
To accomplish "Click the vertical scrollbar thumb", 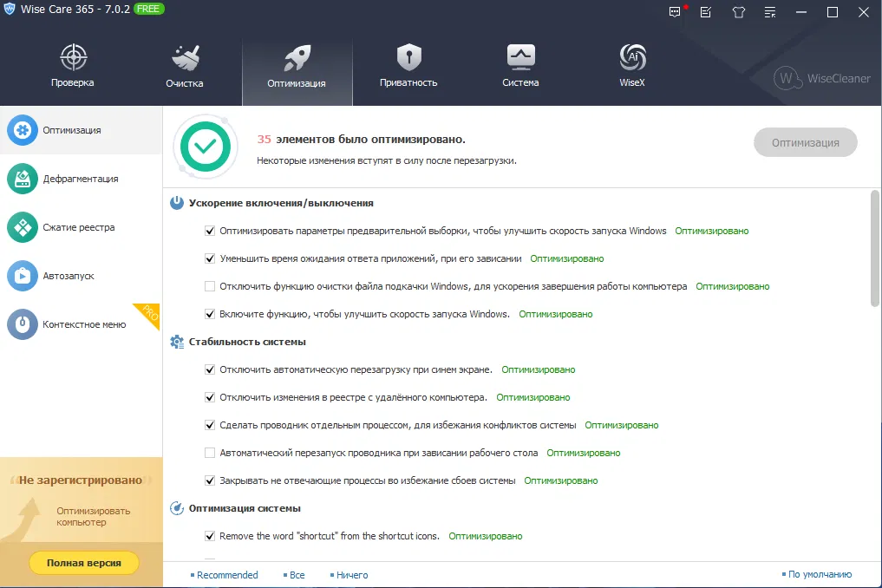I will point(875,249).
